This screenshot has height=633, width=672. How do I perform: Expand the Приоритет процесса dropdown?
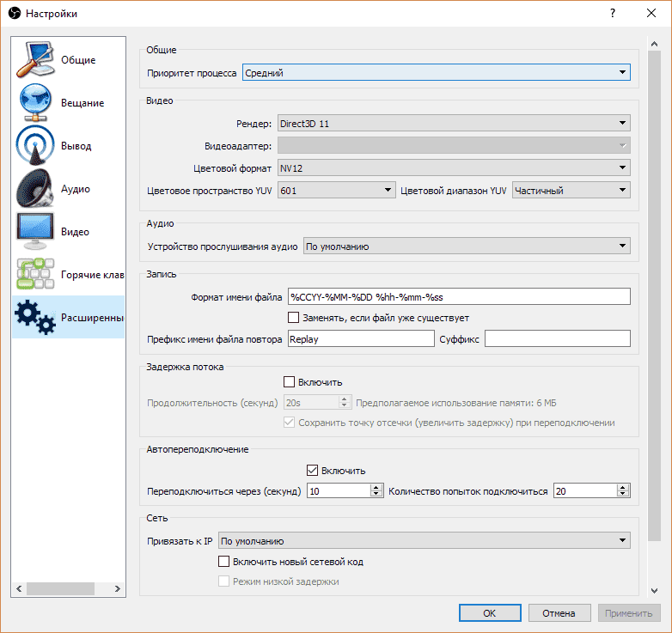click(x=436, y=73)
